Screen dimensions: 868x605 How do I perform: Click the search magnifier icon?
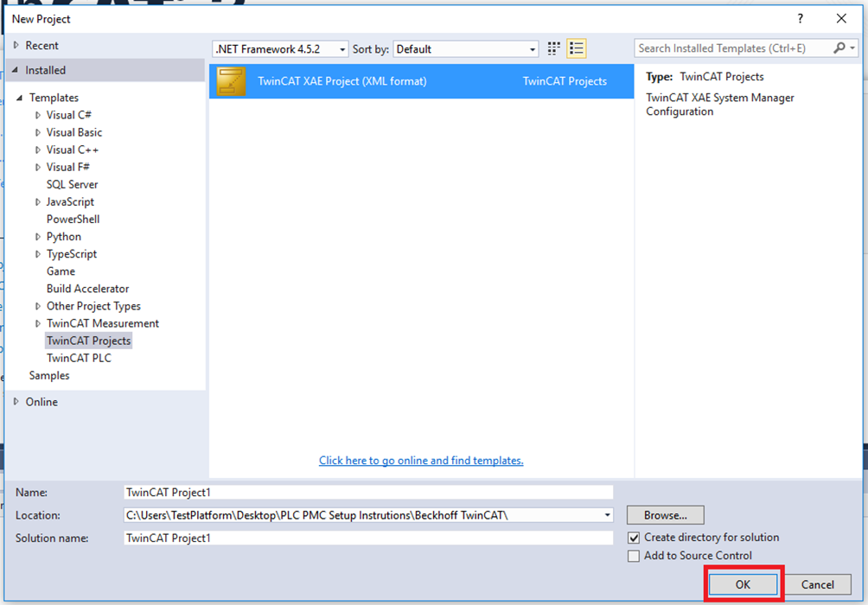[x=839, y=48]
